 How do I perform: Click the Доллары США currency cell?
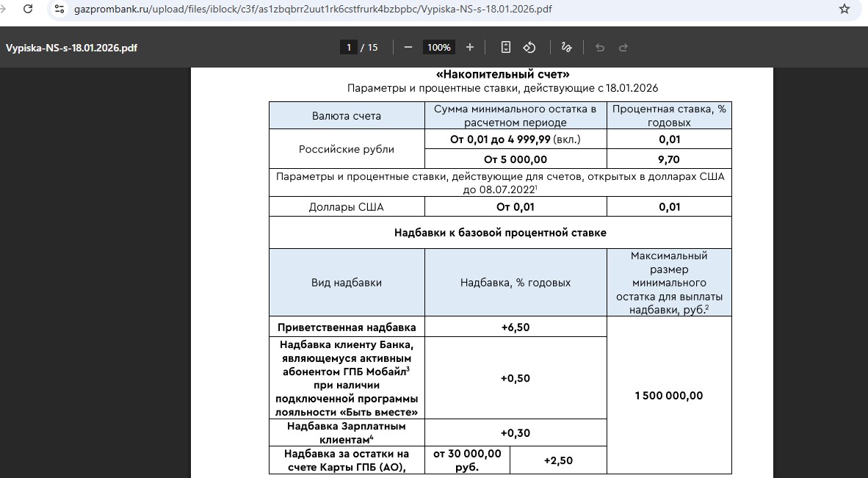coord(346,207)
